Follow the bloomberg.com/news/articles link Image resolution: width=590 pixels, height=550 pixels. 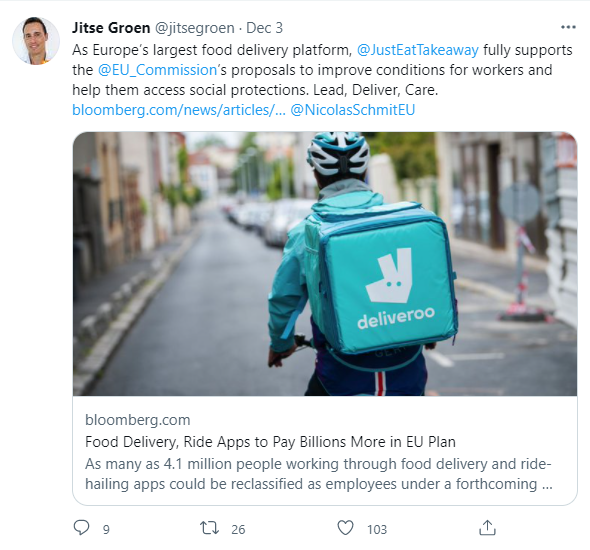[179, 110]
